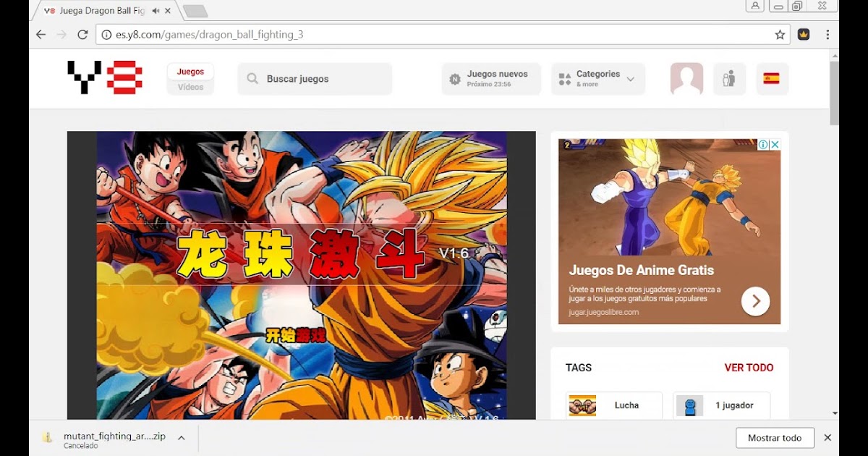868x456 pixels.
Task: Switch to the Videos tab
Action: click(x=190, y=87)
